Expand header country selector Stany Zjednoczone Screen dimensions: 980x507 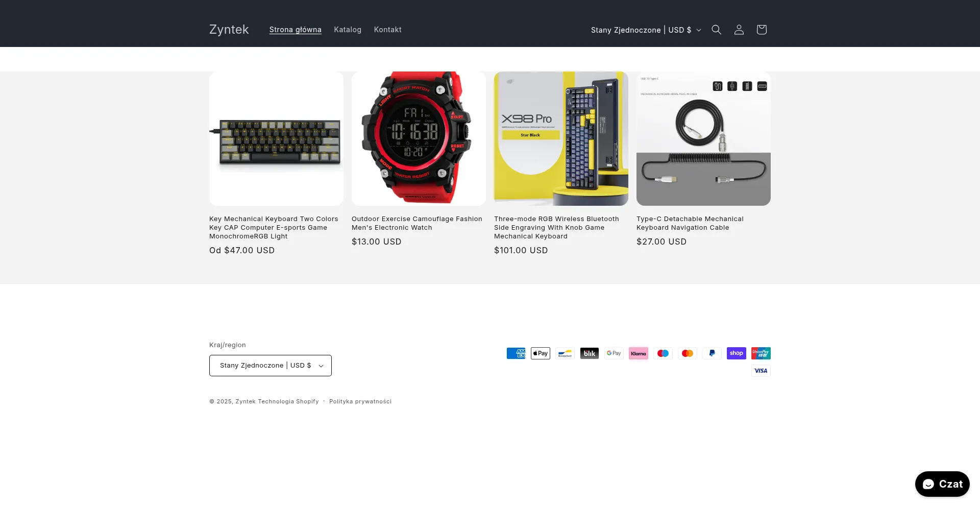[x=646, y=30]
